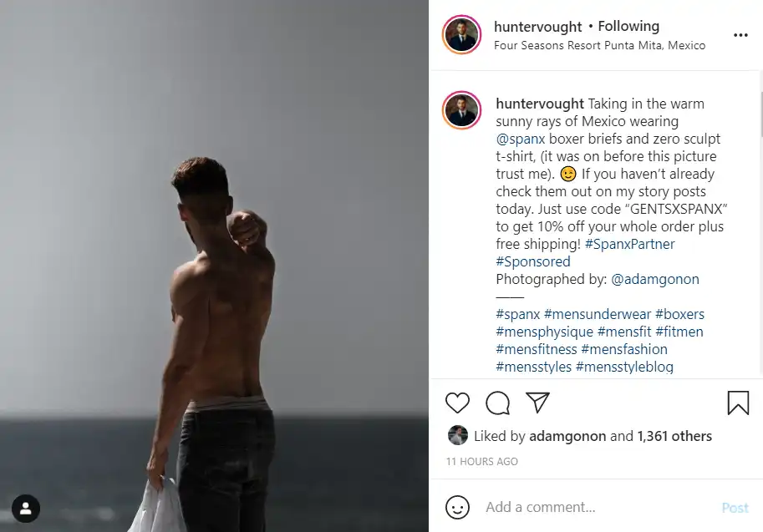The width and height of the screenshot is (763, 532).
Task: Open the @spanx mention in the caption
Action: click(x=520, y=139)
